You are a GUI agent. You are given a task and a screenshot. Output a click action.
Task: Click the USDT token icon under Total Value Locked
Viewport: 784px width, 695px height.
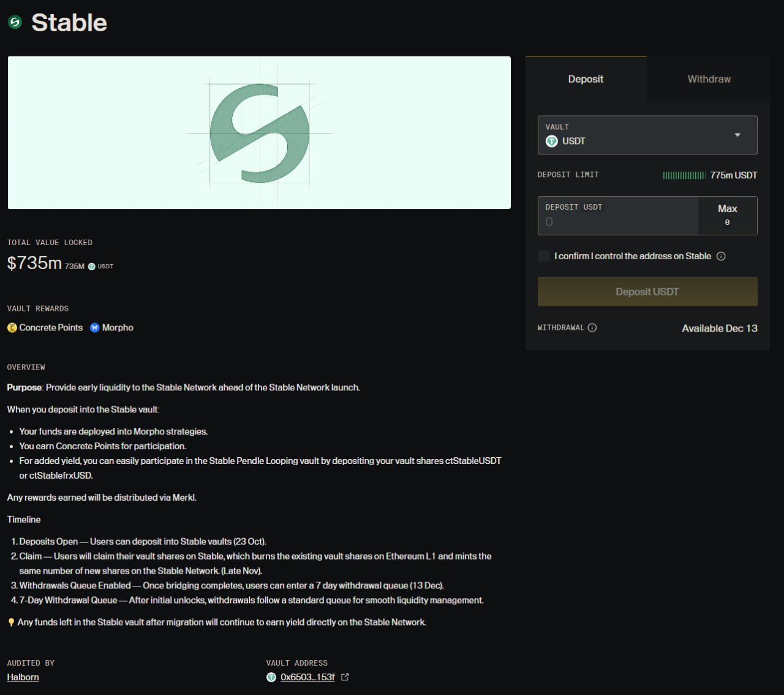tap(92, 267)
